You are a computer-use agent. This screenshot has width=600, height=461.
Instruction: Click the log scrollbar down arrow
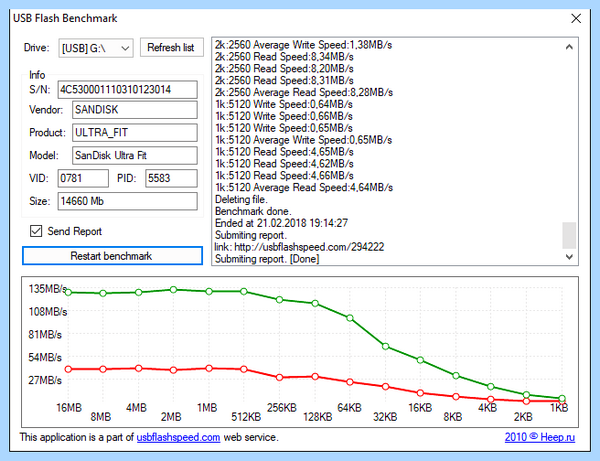point(569,257)
